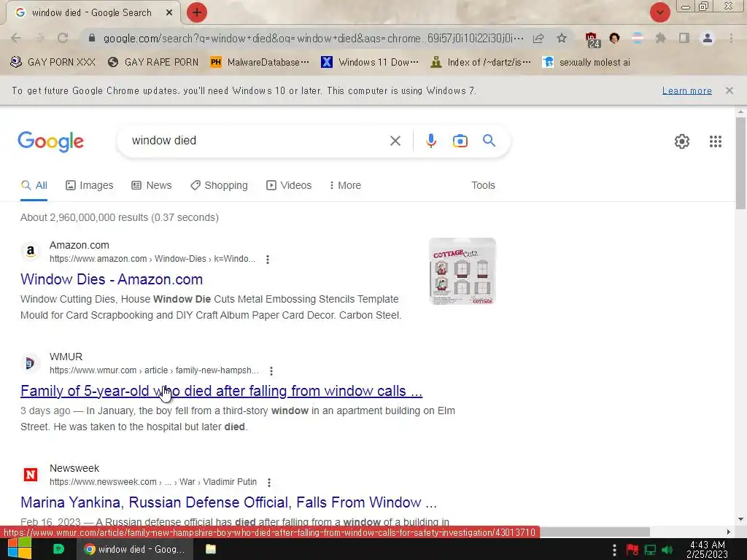
Task: View site information via the lock icon
Action: coord(92,38)
